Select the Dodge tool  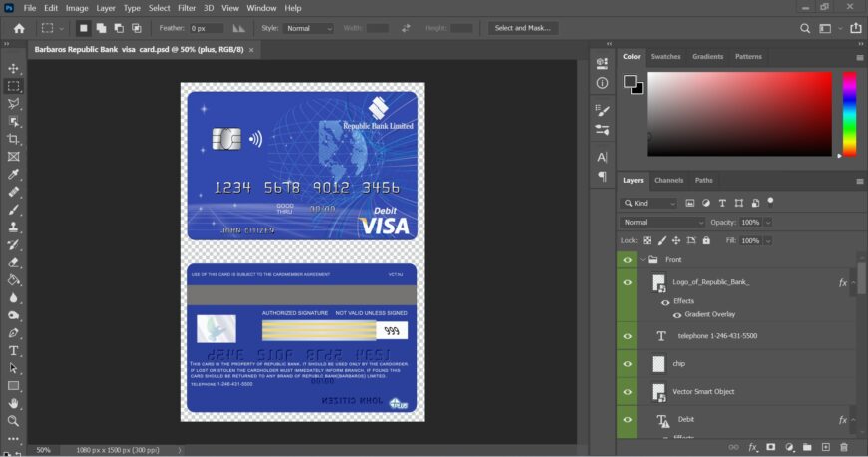pos(13,315)
